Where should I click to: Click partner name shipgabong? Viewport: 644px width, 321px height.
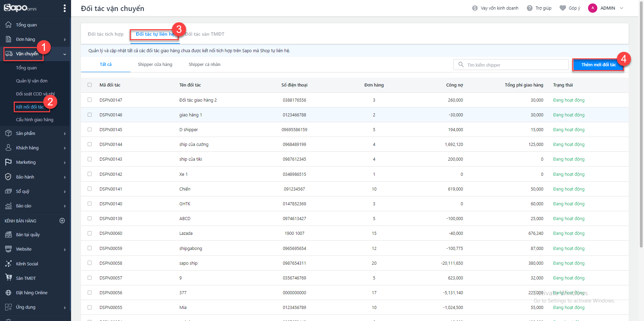pos(191,248)
